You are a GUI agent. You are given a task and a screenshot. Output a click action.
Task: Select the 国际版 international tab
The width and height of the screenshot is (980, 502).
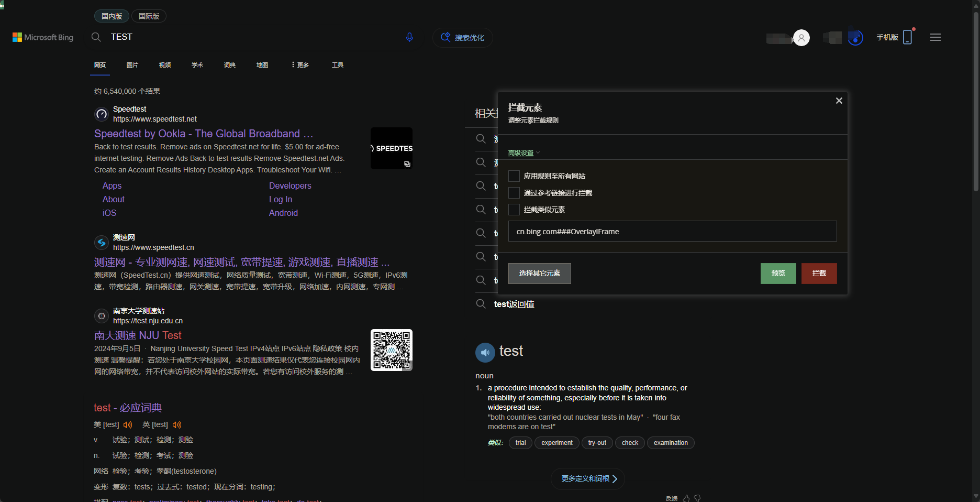coord(149,16)
